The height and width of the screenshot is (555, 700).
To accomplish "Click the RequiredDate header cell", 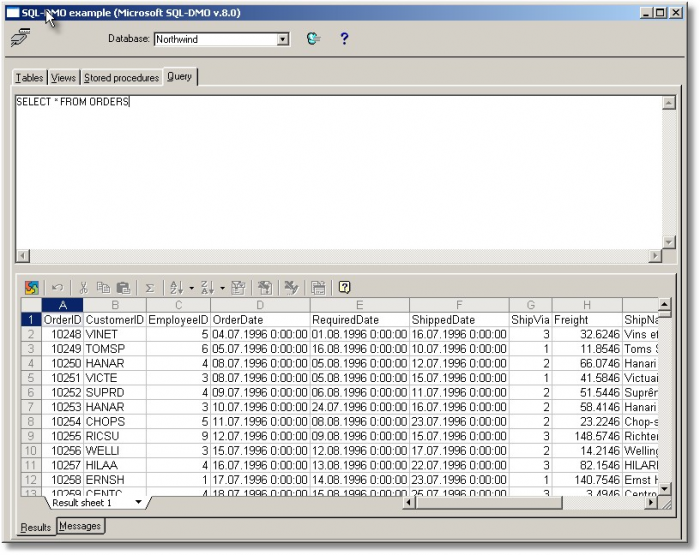I will point(359,320).
